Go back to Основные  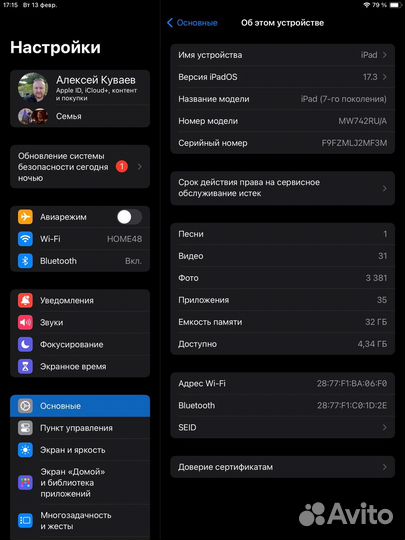[192, 23]
